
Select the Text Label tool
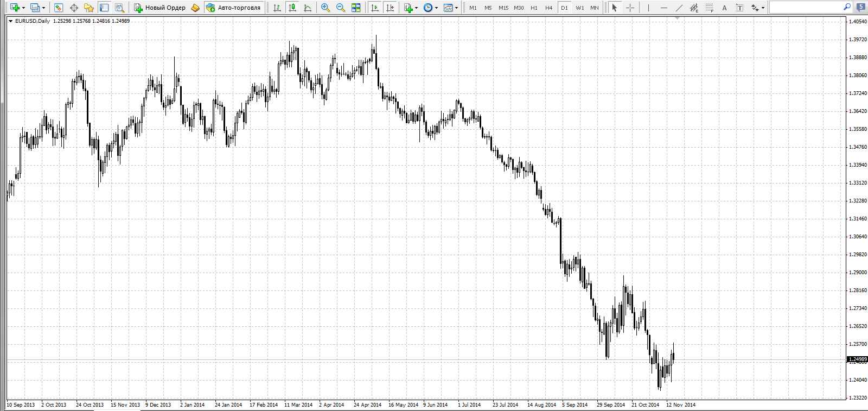(739, 8)
